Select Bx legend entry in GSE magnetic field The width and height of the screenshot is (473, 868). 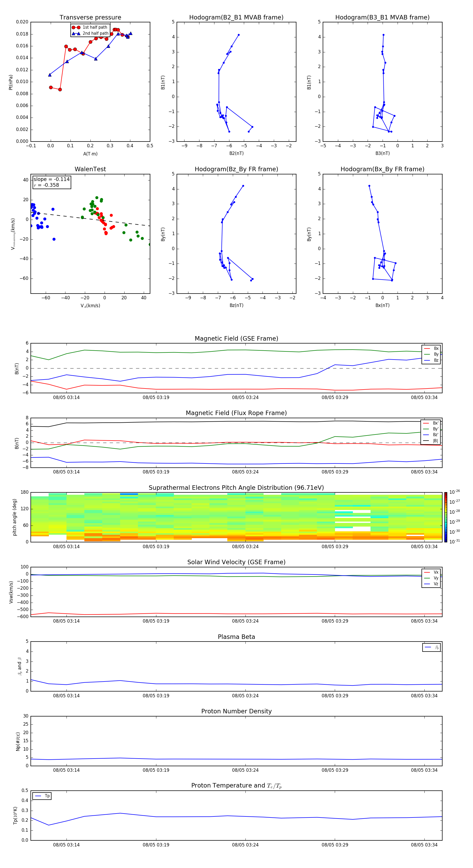tap(431, 349)
